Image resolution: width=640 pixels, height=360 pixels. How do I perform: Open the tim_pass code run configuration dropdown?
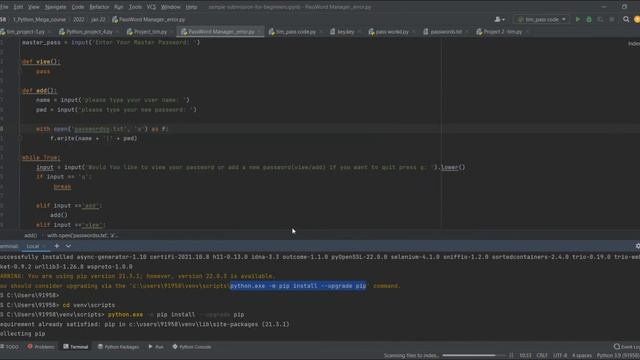pyautogui.click(x=541, y=19)
